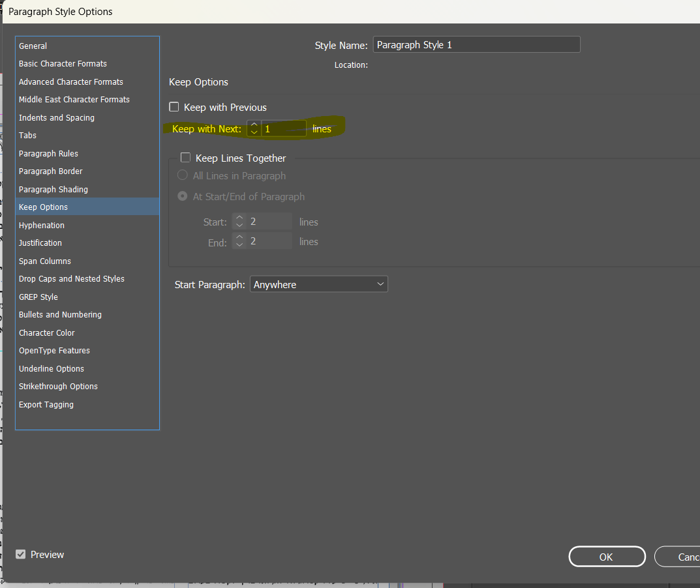Viewport: 700px width, 588px height.
Task: Decrease the Start lines value
Action: pyautogui.click(x=239, y=226)
